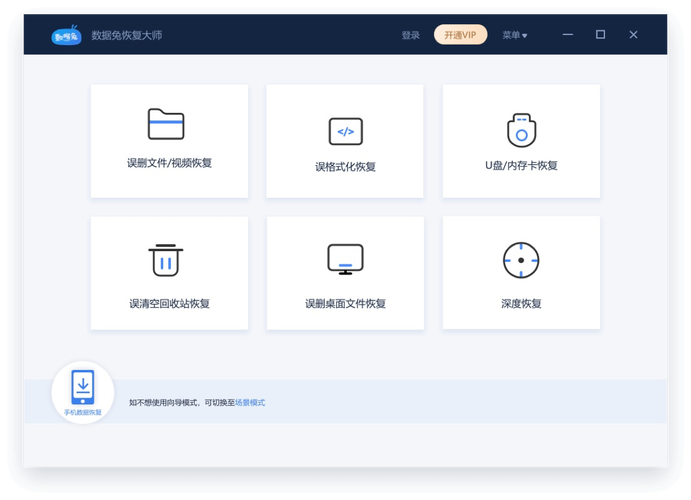Viewport: 691px width, 500px height.
Task: Select the 误删桌面文件恢复 label
Action: point(345,304)
